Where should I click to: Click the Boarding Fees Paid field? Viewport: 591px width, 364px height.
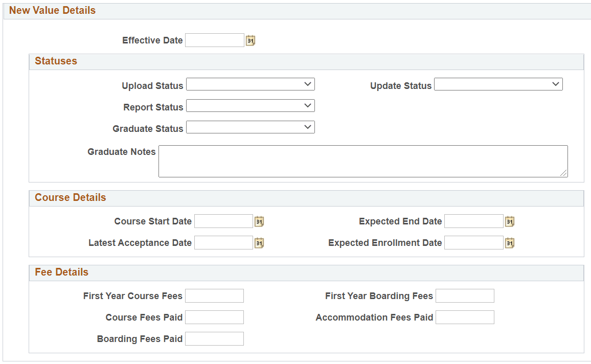point(214,338)
